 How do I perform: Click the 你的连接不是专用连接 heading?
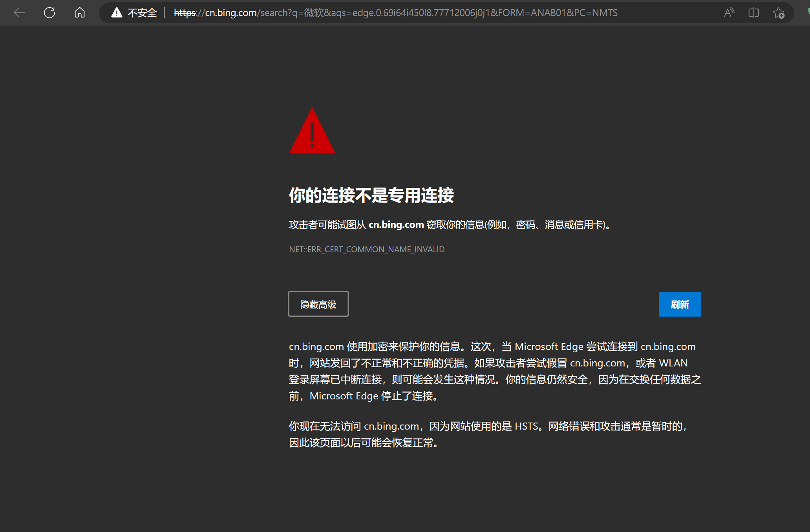coord(371,195)
